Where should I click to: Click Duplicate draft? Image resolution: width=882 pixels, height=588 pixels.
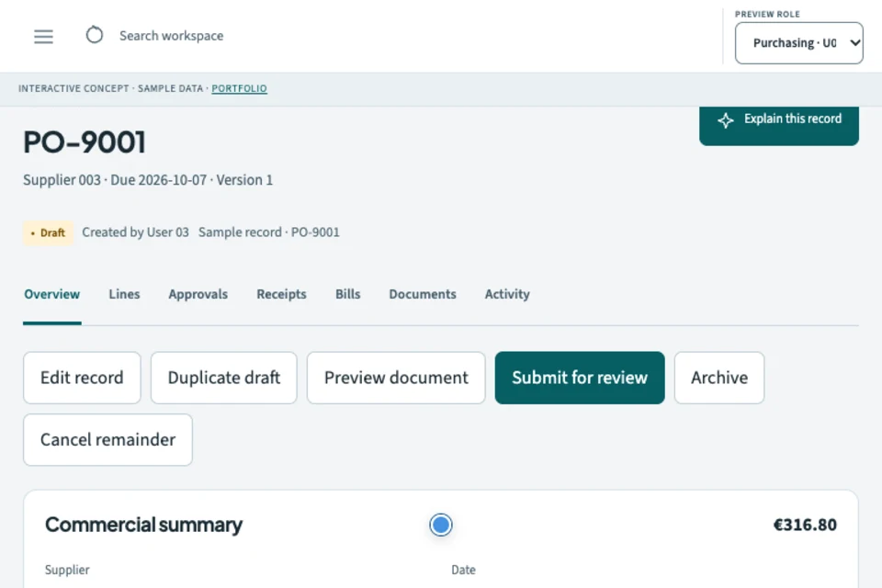tap(224, 378)
